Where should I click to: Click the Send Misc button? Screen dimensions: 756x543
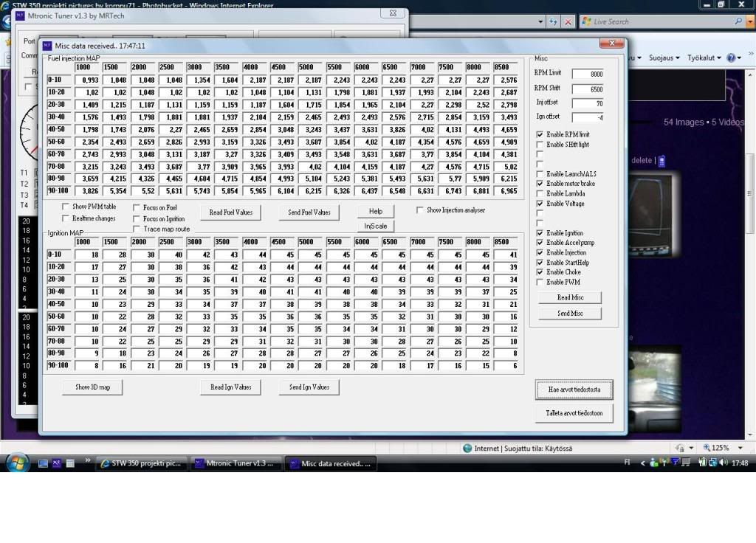tap(570, 314)
